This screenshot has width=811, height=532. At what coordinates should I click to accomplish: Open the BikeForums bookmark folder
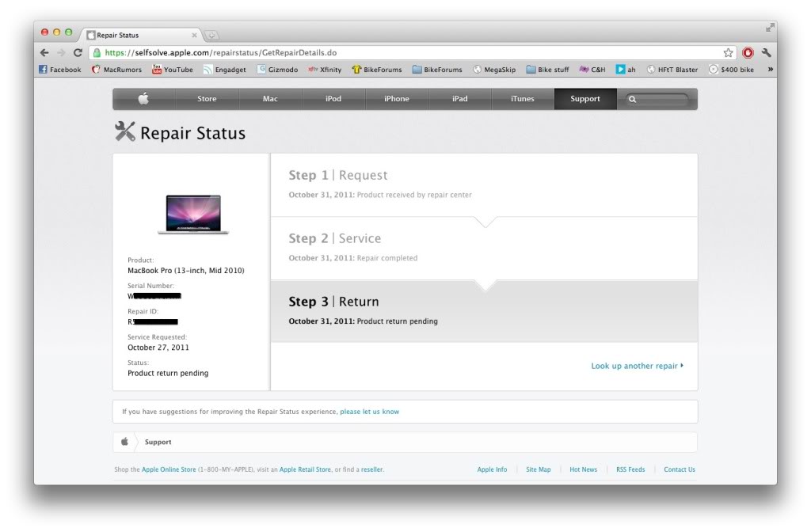click(437, 70)
